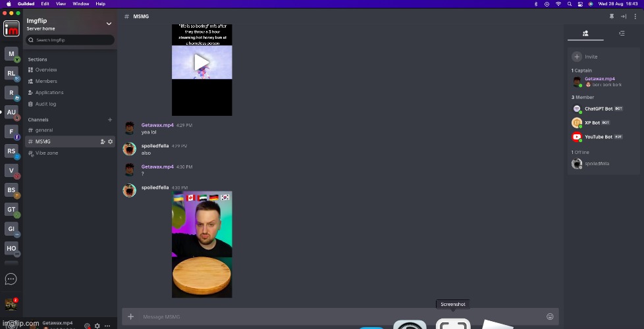
Task: Switch to the members list tab
Action: (585, 33)
